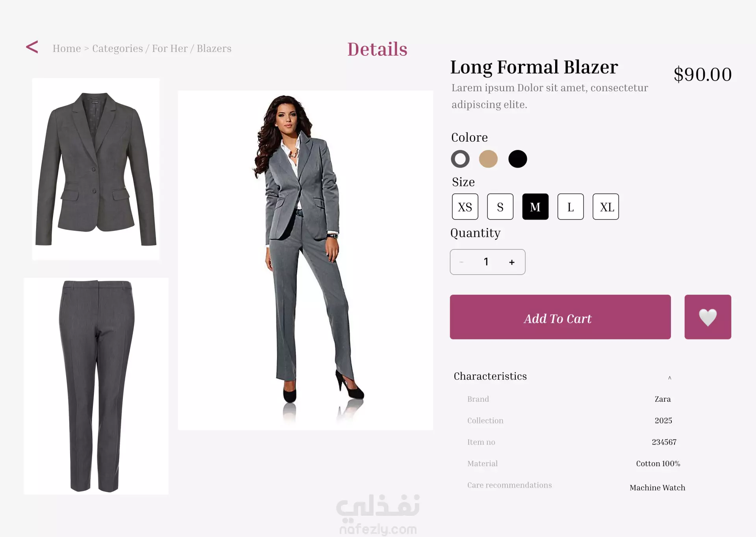Choose the tan color swatch
756x537 pixels.
click(488, 159)
